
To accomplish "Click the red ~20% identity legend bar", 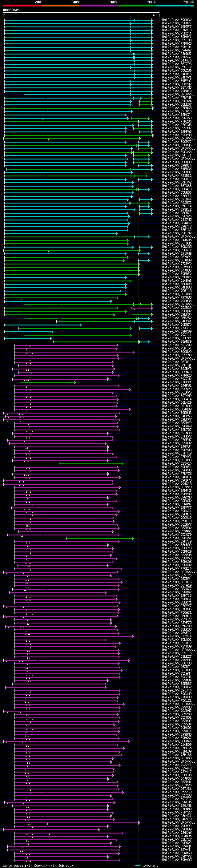I will pyautogui.click(x=22, y=6).
